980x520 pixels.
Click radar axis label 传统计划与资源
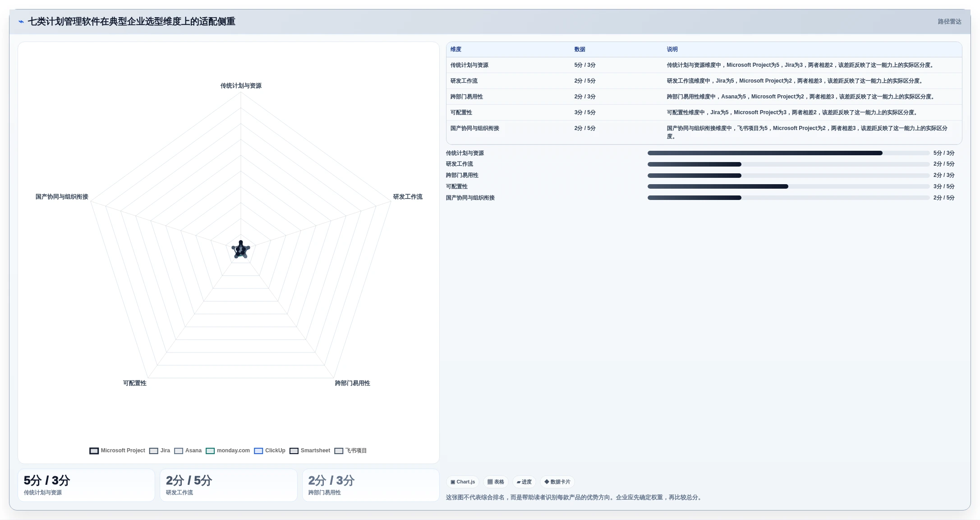pos(241,86)
